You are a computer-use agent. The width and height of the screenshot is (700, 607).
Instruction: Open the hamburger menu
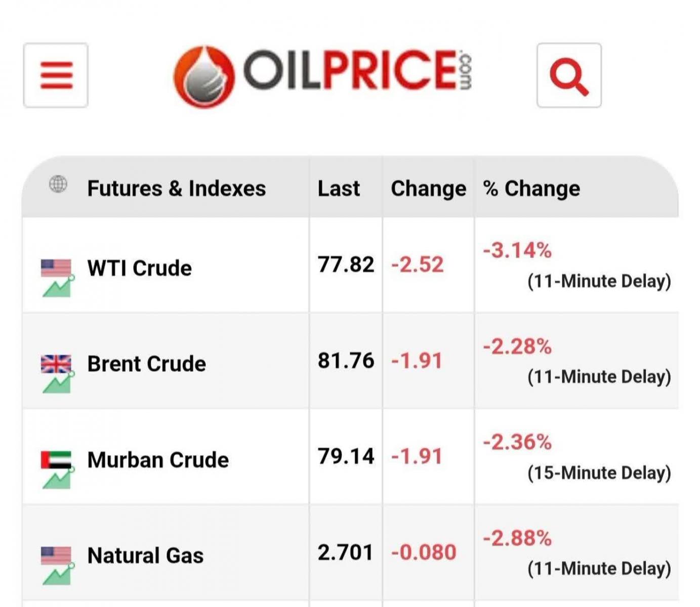point(56,75)
